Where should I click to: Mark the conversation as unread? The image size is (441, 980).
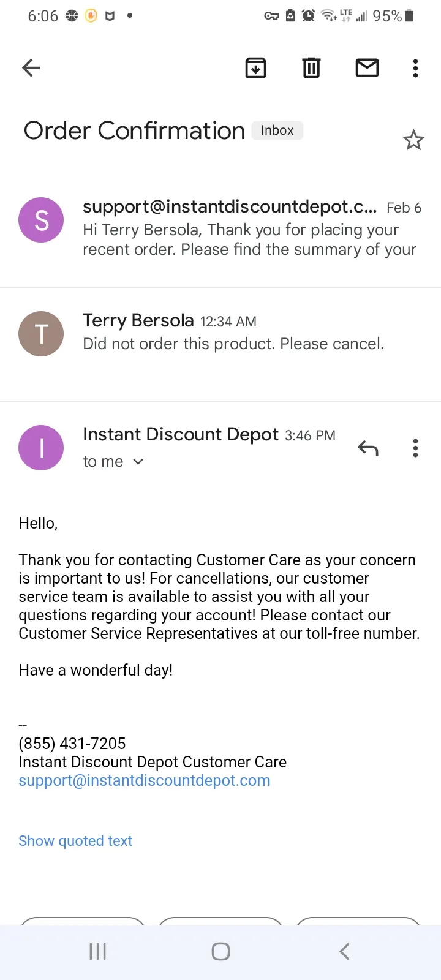(x=367, y=67)
